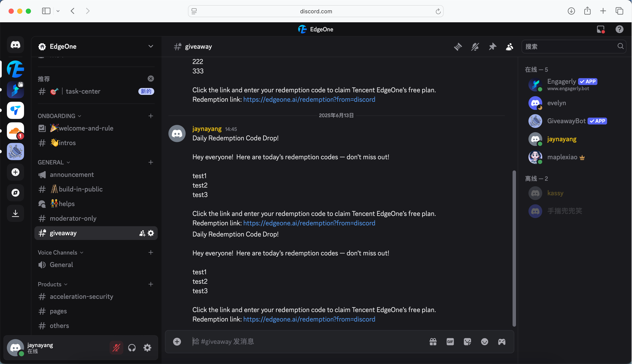This screenshot has width=632, height=364.
Task: Click Download Apps icon in server list
Action: click(15, 213)
